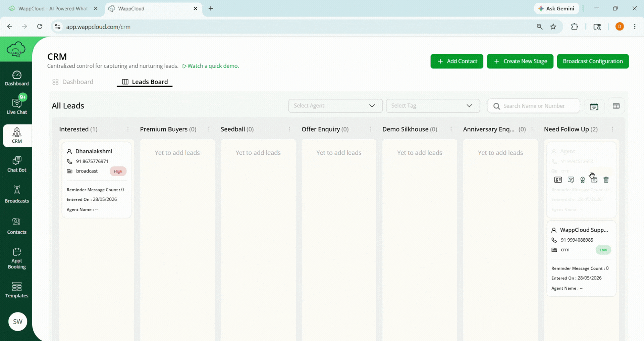Delete the Agent lead with trash icon

coord(606,180)
